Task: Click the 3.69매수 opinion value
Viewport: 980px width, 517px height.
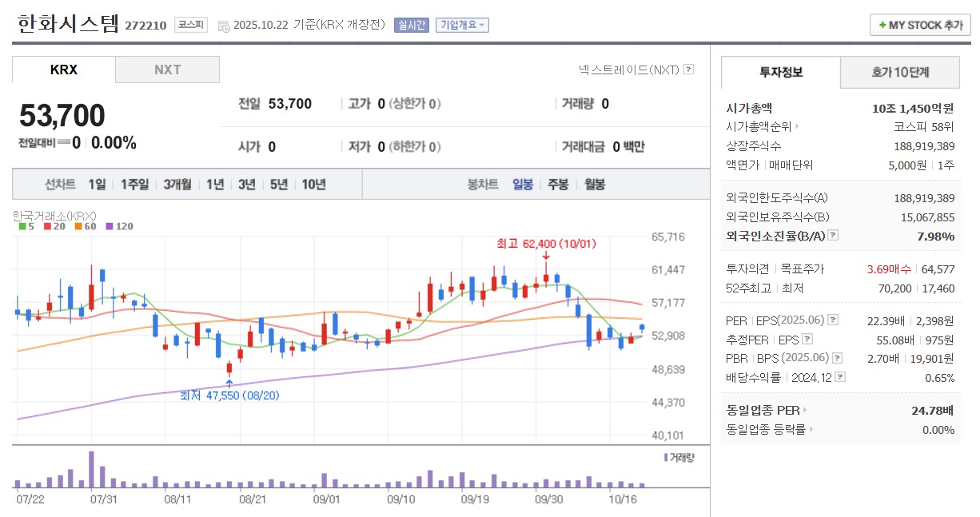Action: coord(890,268)
